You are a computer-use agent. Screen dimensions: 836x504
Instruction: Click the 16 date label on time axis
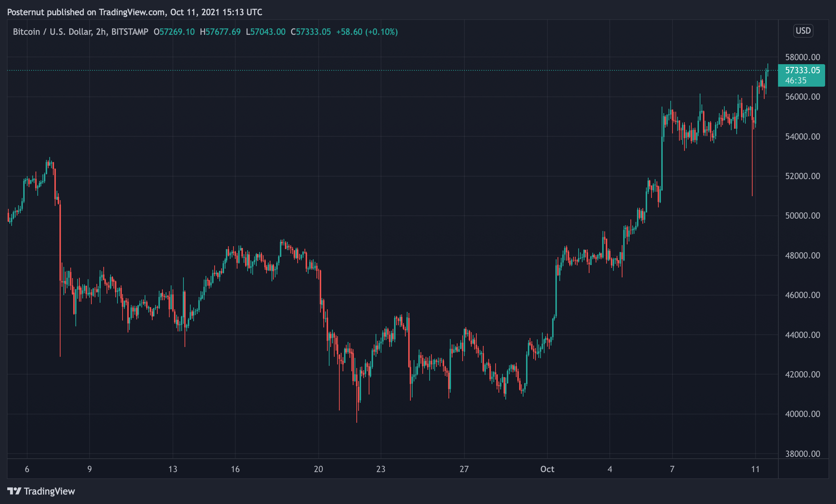235,469
